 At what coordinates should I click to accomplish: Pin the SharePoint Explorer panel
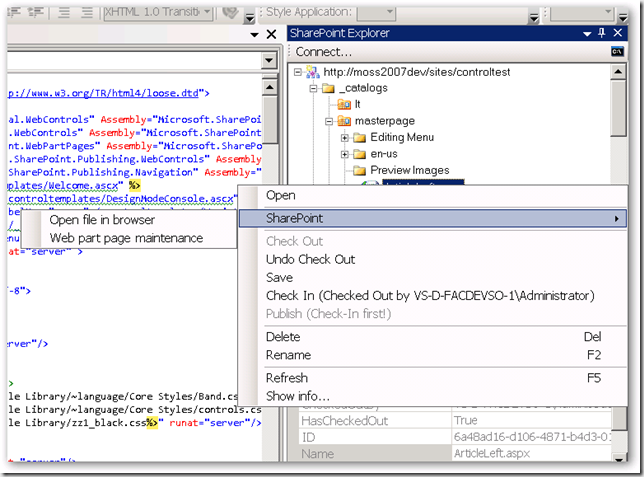(x=602, y=33)
